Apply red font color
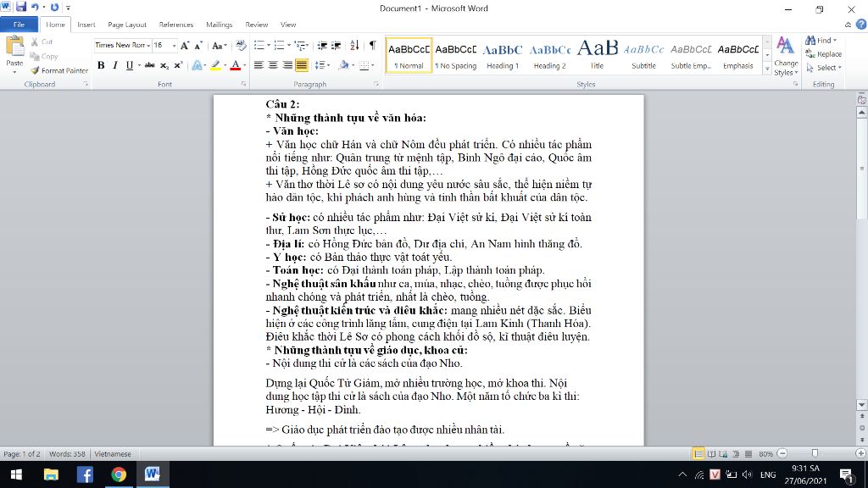 coord(236,65)
